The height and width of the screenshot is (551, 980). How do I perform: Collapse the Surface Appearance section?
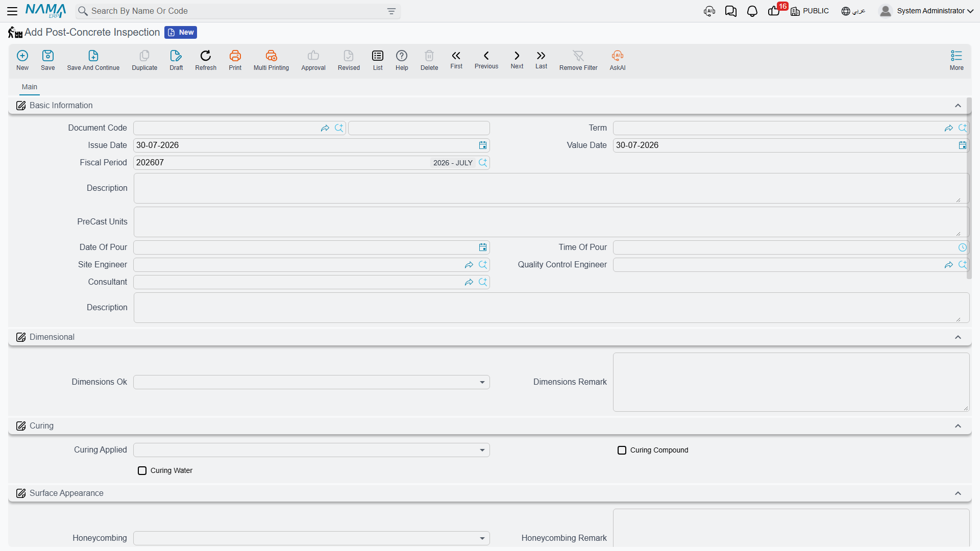(x=958, y=493)
